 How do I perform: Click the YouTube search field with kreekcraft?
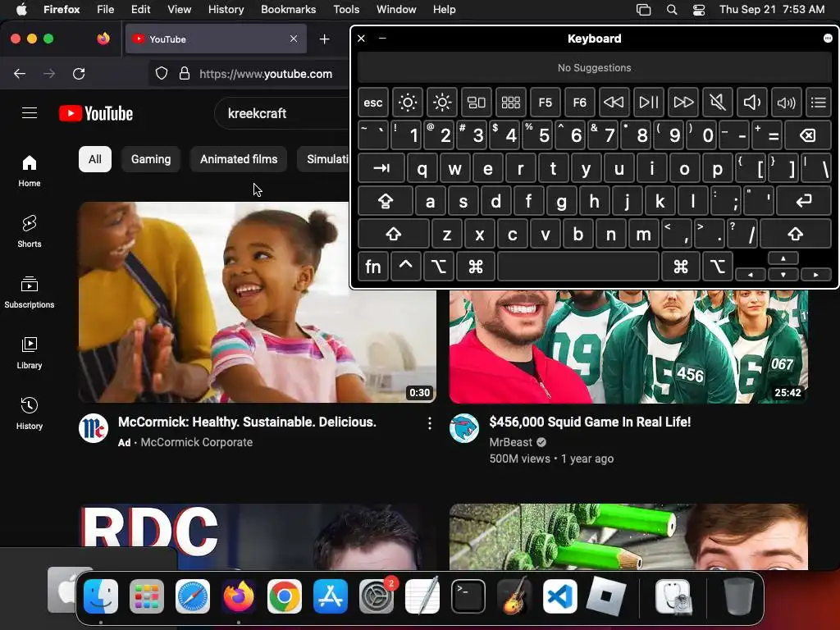281,113
